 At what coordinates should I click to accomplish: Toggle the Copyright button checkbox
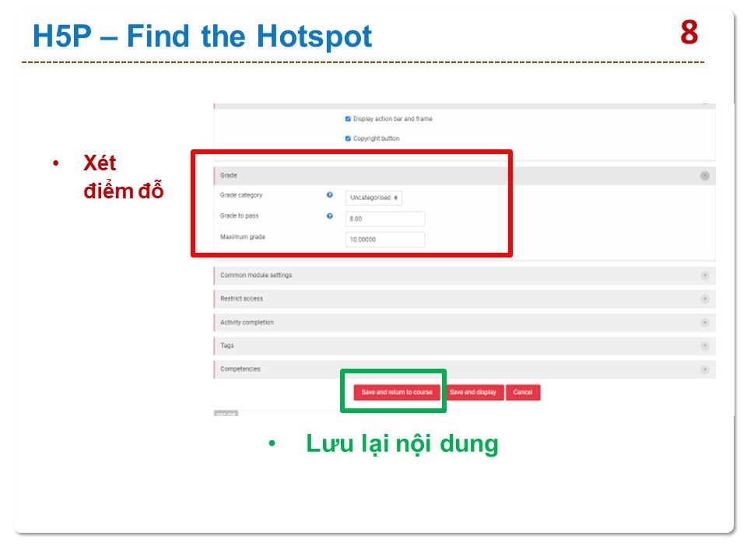tap(348, 138)
